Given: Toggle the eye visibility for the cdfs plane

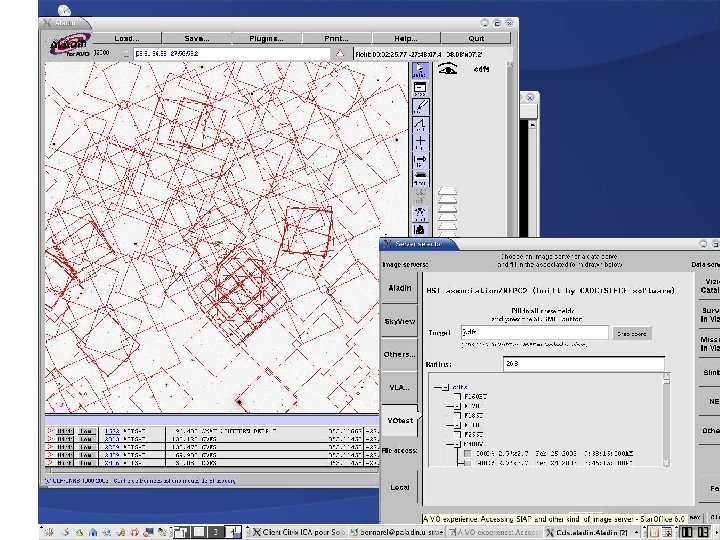Looking at the screenshot, I should tap(450, 69).
